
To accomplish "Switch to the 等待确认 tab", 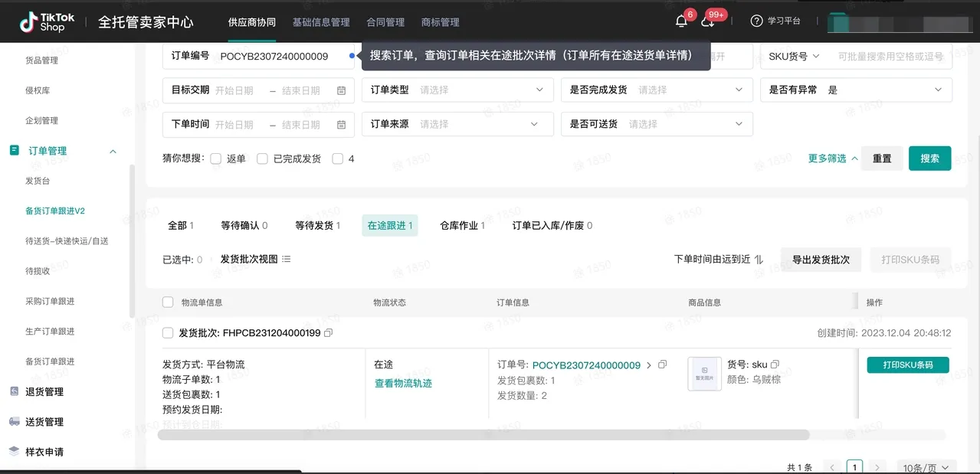I will pos(244,226).
